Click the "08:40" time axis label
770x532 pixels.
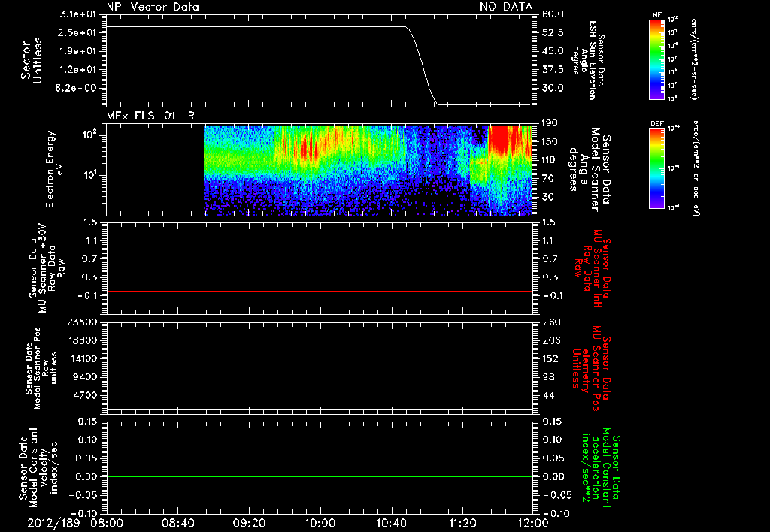coord(177,523)
